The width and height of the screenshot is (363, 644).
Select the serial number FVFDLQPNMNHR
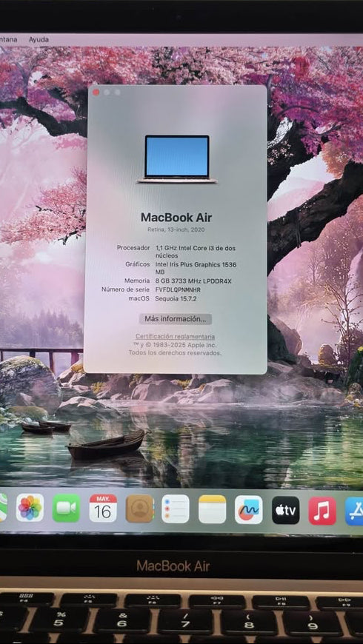point(178,289)
